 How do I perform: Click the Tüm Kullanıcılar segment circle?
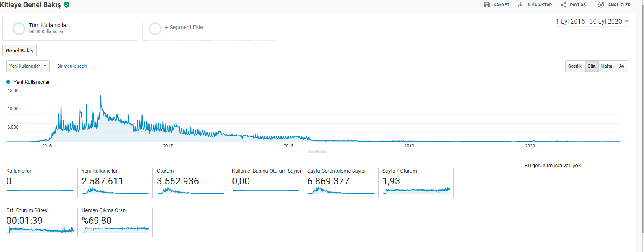[x=19, y=28]
